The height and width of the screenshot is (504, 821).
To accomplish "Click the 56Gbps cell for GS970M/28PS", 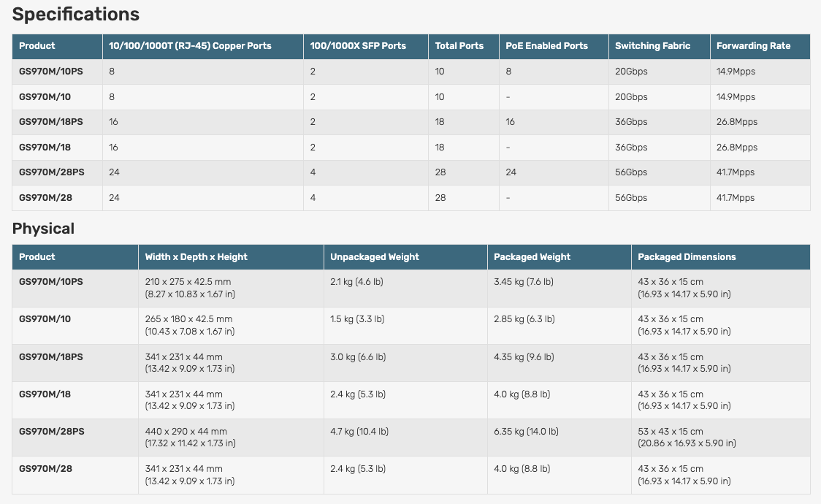I will tap(631, 172).
